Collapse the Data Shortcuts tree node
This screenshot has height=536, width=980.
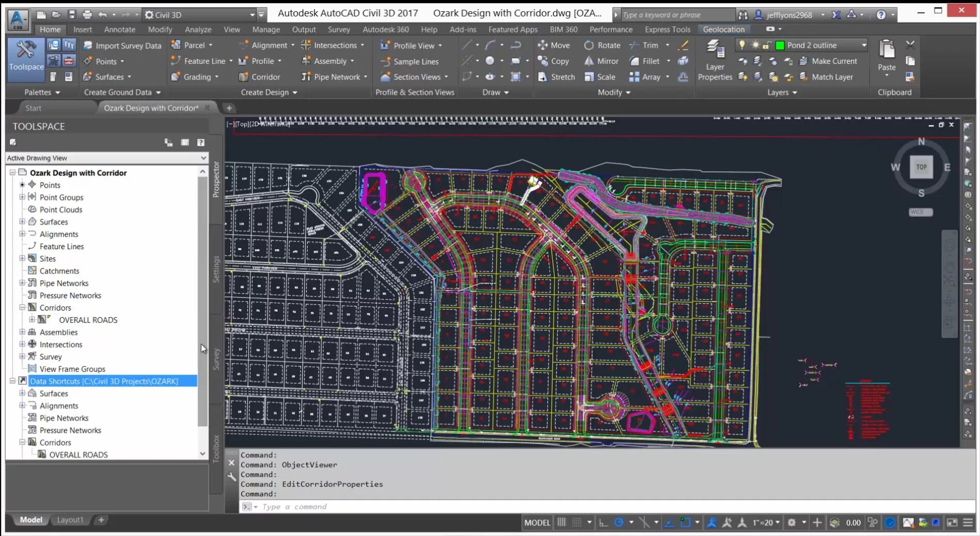[12, 381]
